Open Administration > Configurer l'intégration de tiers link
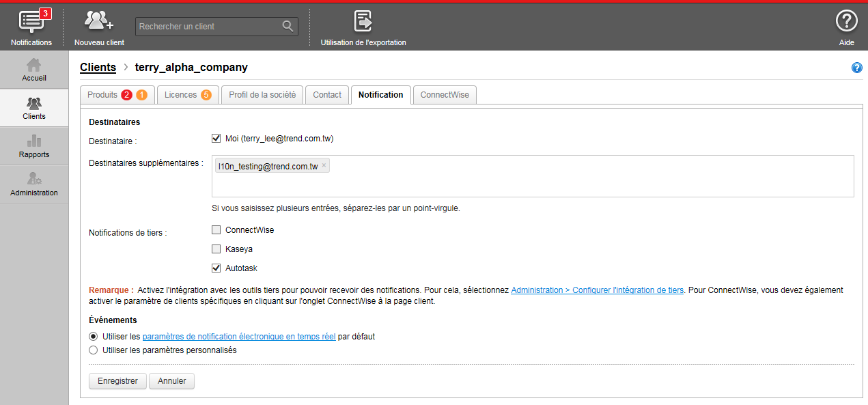This screenshot has height=405, width=868. 597,290
